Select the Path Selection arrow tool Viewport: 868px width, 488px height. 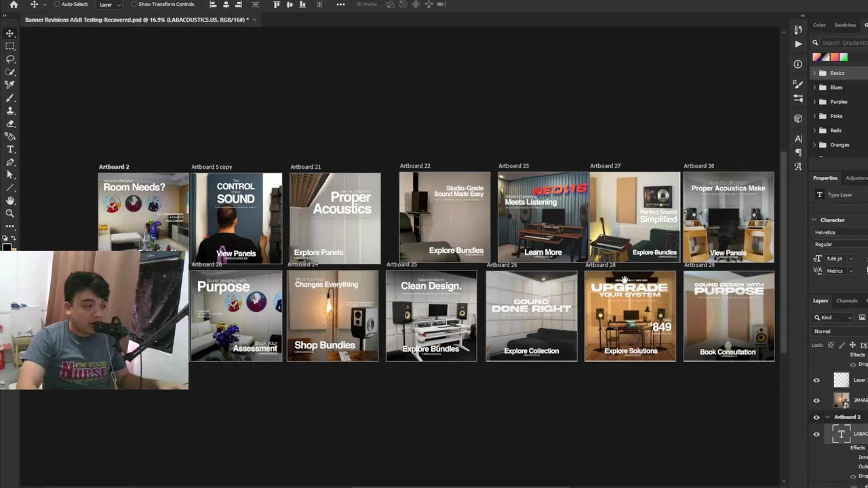pyautogui.click(x=10, y=175)
